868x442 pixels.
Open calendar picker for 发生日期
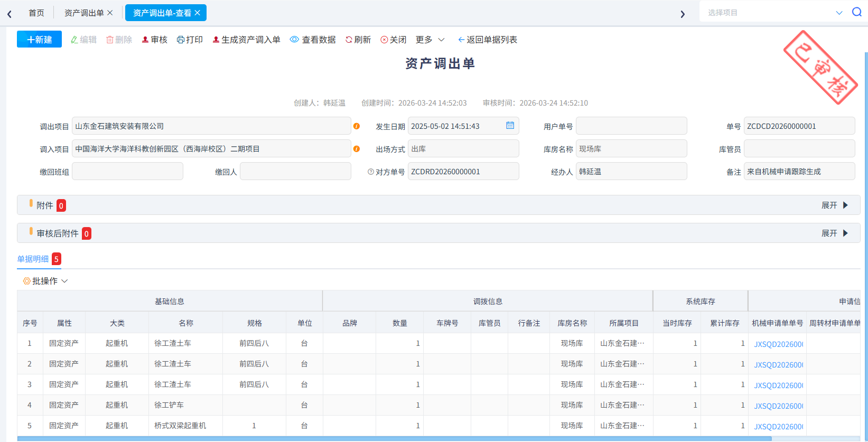[x=510, y=126]
